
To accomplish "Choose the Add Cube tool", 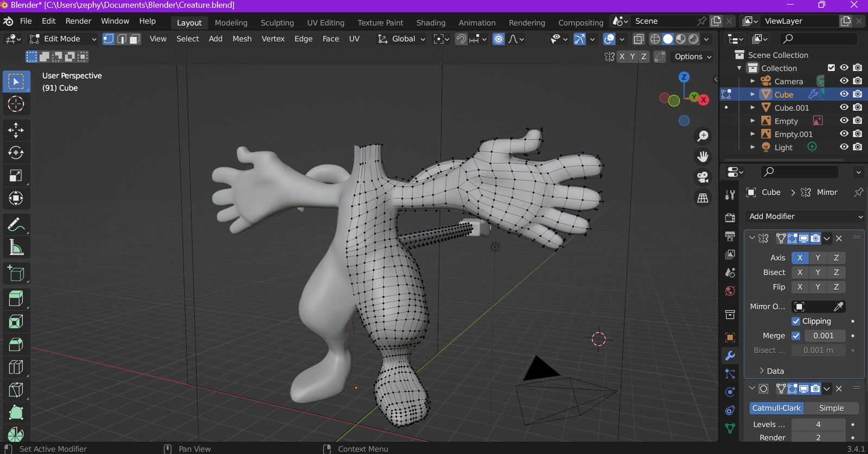I will click(16, 273).
